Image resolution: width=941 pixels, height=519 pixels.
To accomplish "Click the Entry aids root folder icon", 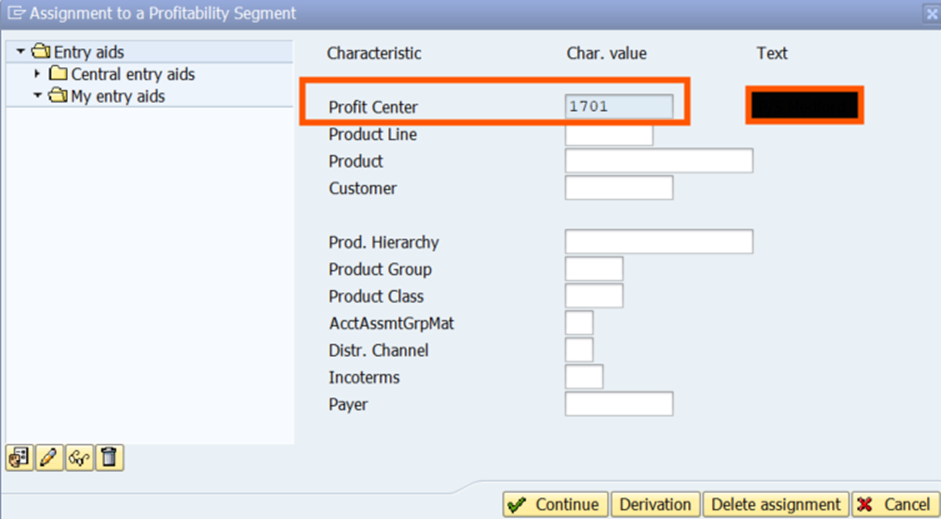I will coord(41,52).
